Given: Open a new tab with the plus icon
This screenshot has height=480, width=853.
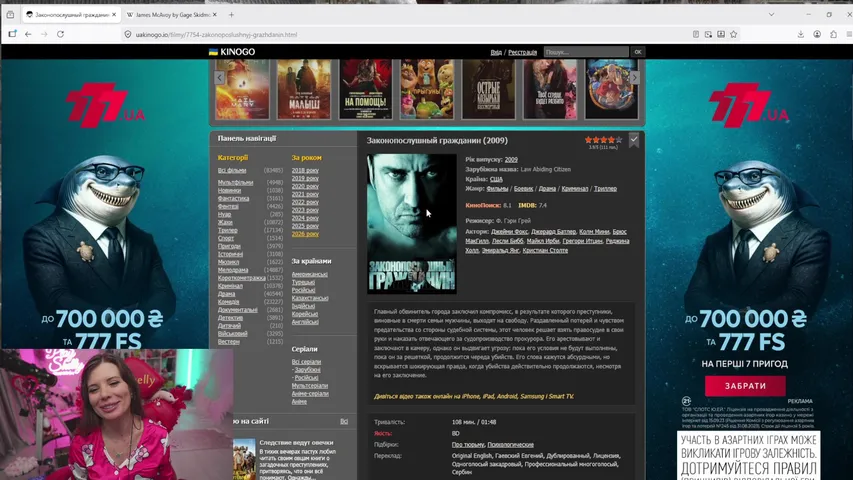Looking at the screenshot, I should click(x=231, y=15).
